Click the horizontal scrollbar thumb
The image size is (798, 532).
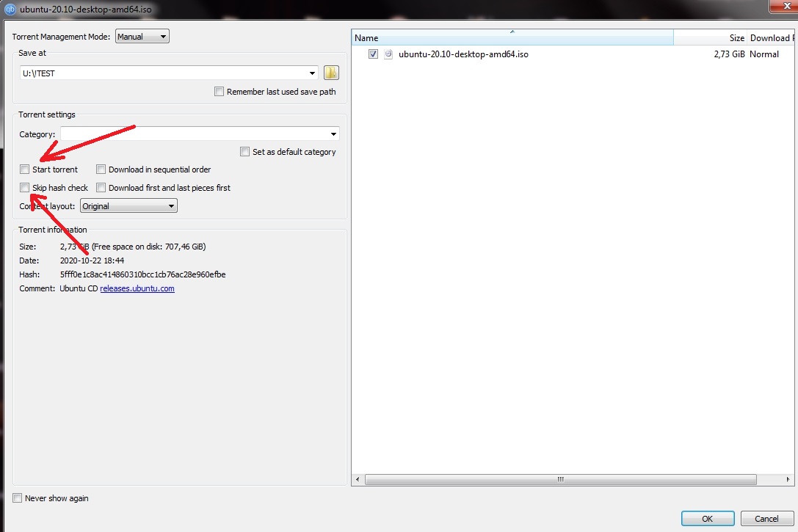click(x=560, y=480)
